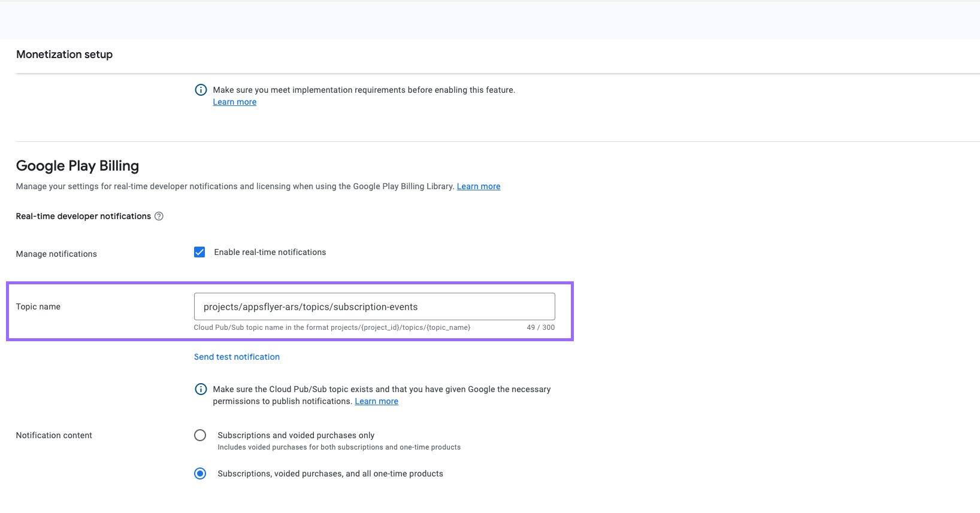Click the Monetization setup page title
The width and height of the screenshot is (980, 513).
click(x=64, y=54)
